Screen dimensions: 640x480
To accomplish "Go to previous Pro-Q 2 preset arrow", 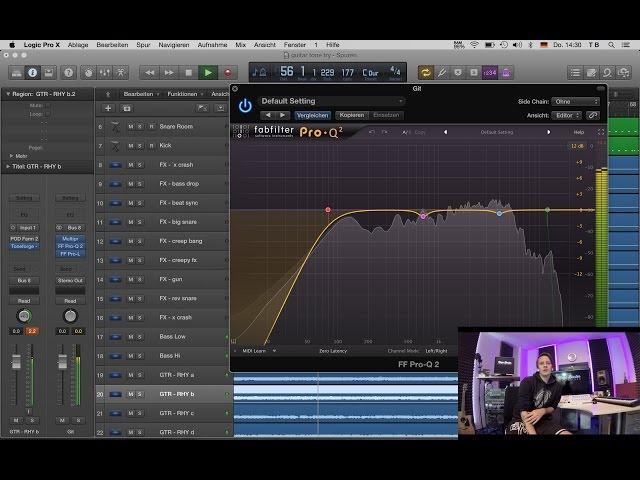I will pos(445,132).
